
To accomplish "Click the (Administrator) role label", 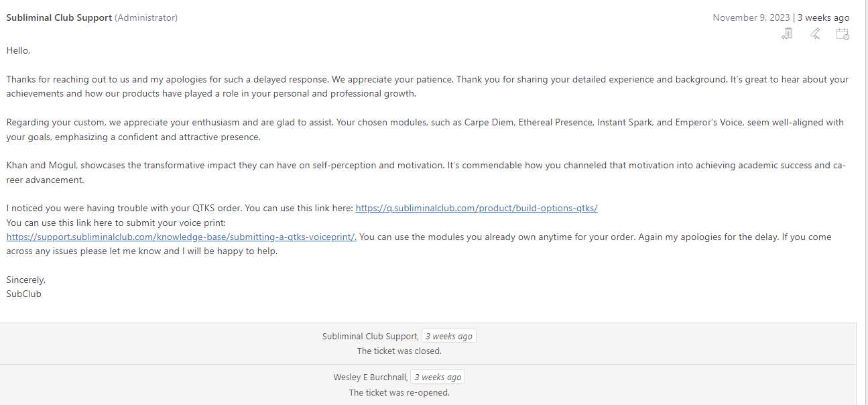I will [146, 17].
